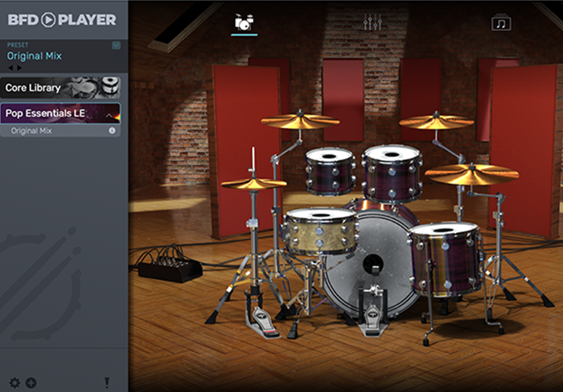Show info for the Original Mix preset
Image resolution: width=563 pixels, height=392 pixels.
(111, 131)
